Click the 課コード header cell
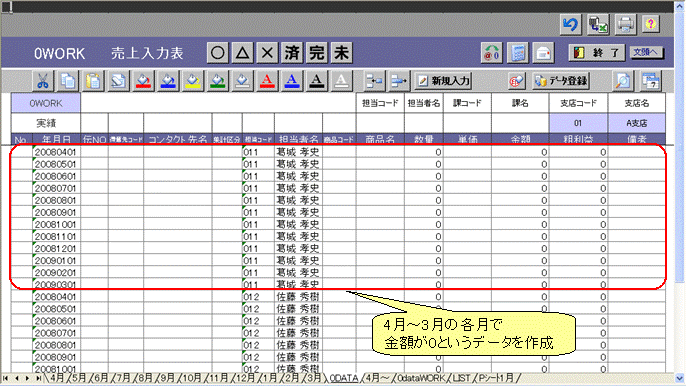The width and height of the screenshot is (686, 386). 467,103
